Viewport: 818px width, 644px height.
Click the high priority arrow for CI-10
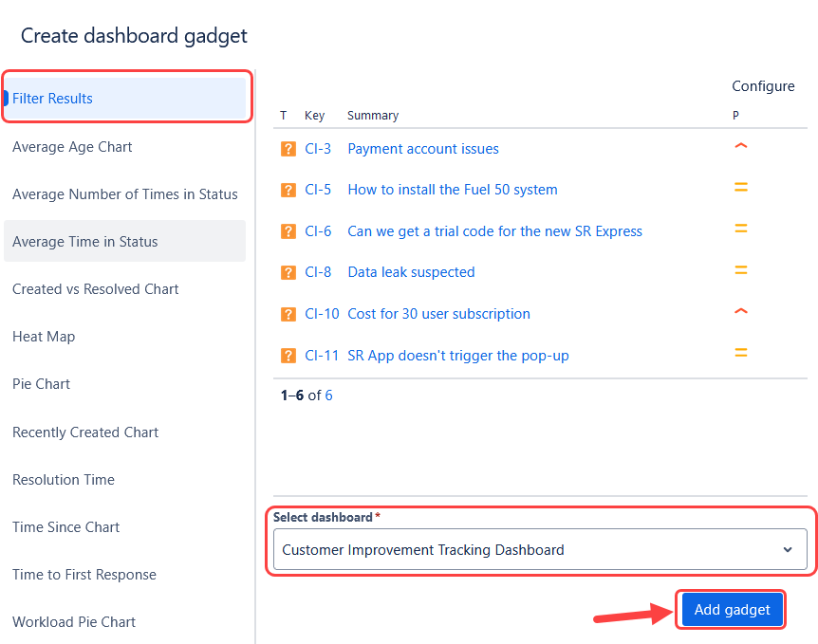point(741,311)
